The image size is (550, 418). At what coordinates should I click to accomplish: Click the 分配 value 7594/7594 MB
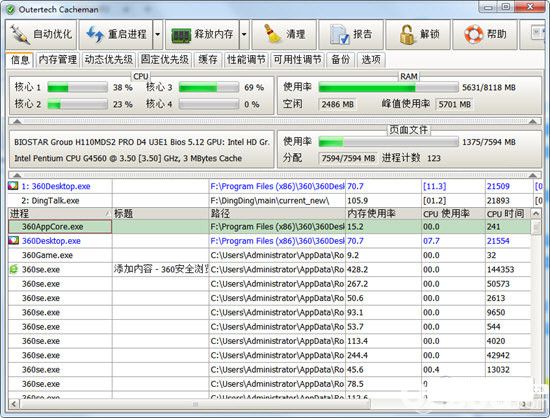pyautogui.click(x=348, y=158)
